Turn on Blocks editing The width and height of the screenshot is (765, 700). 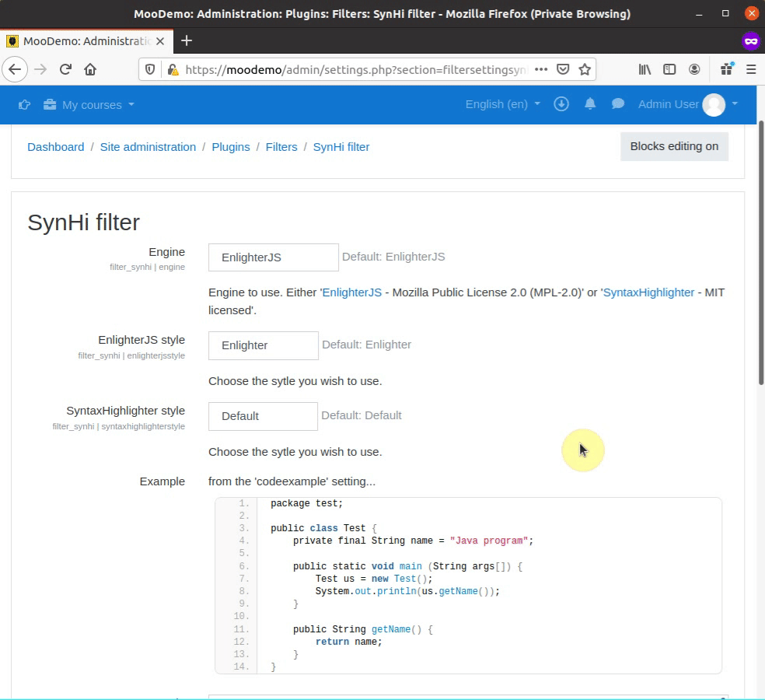(674, 146)
